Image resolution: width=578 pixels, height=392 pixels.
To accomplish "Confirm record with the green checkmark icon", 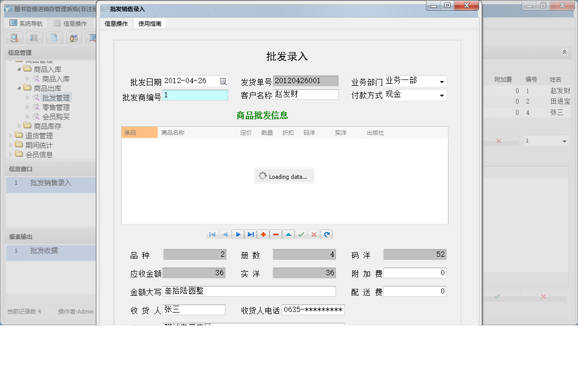I will (301, 234).
